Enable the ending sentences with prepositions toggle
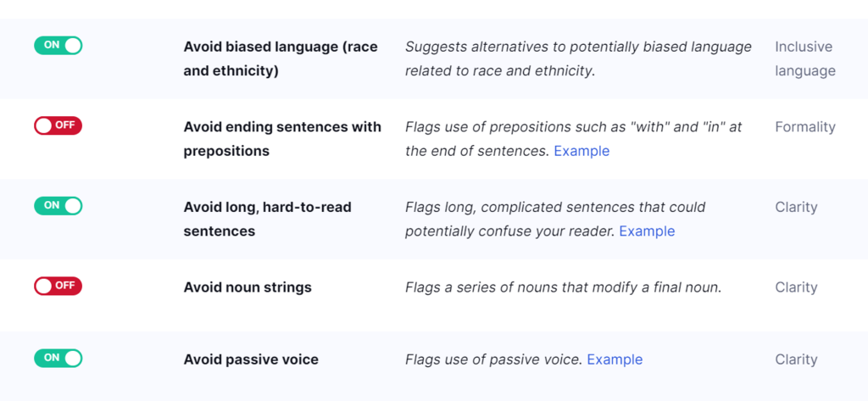Image resolution: width=868 pixels, height=401 pixels. (58, 125)
